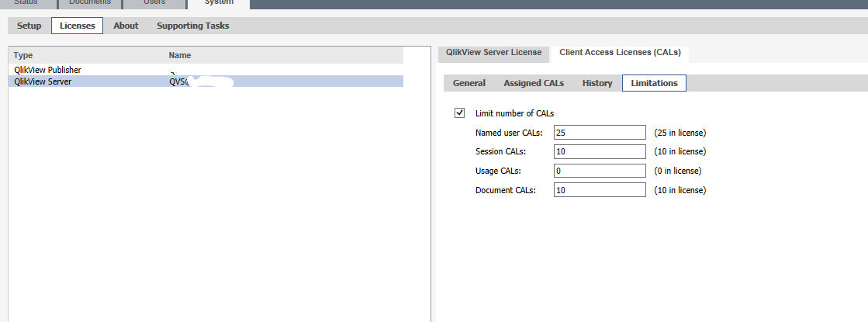Viewport: 868px width, 322px height.
Task: Select the QlikView Server license row
Action: coord(206,81)
